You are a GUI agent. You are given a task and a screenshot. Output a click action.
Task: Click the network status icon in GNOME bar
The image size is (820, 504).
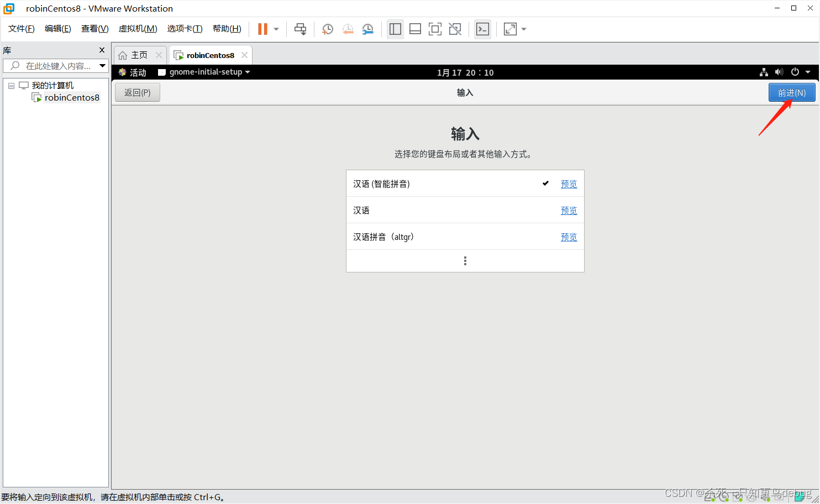[764, 72]
